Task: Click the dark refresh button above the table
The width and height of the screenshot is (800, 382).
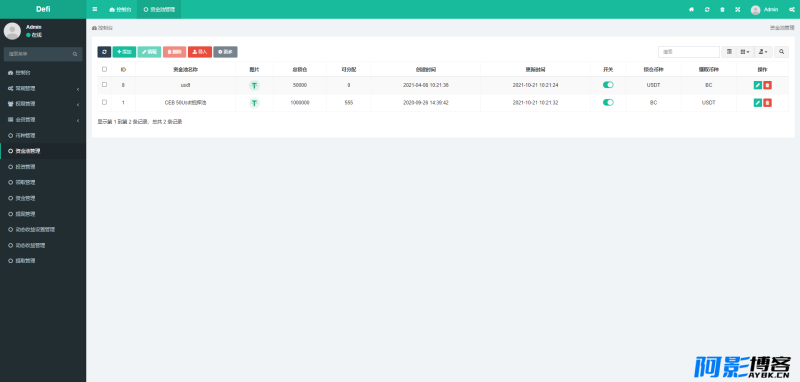Action: [x=104, y=52]
